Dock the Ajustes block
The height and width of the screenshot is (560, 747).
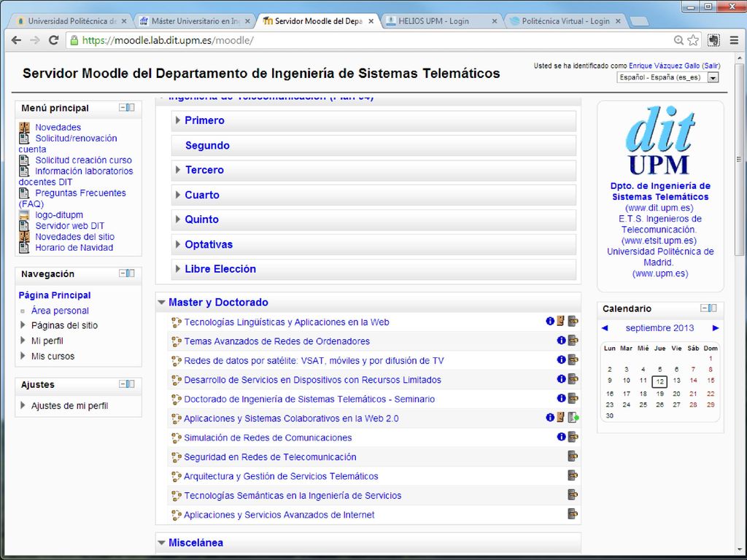(x=131, y=384)
